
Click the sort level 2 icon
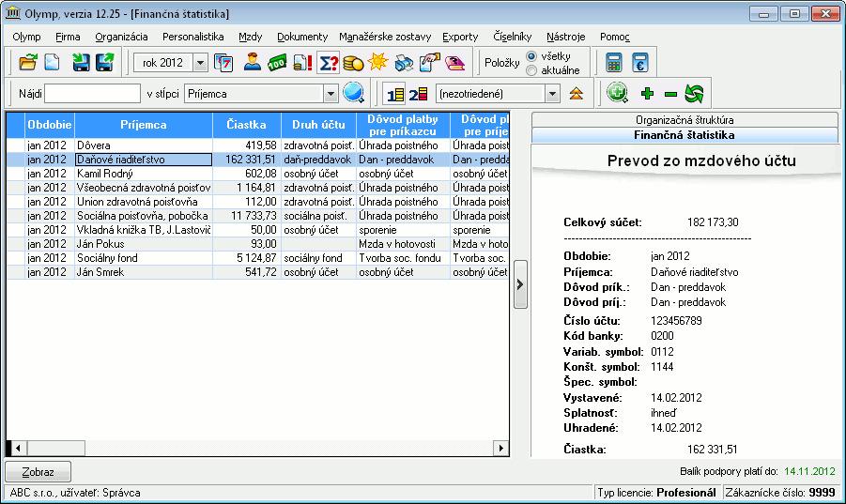[x=418, y=94]
